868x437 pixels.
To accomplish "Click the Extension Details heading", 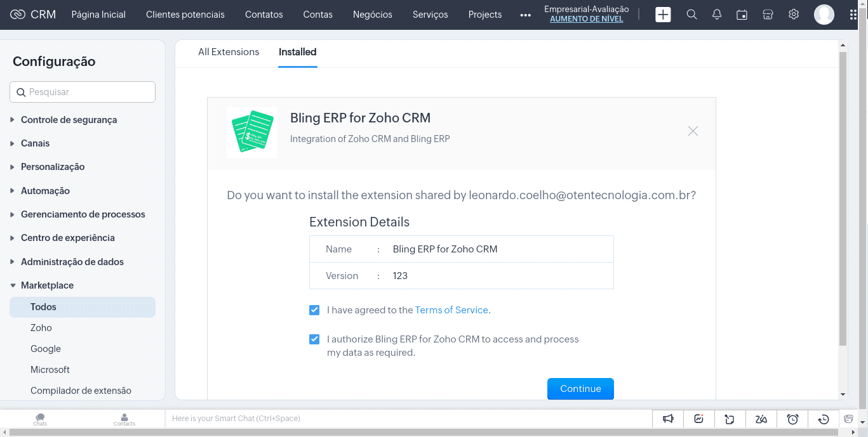I will pos(359,222).
